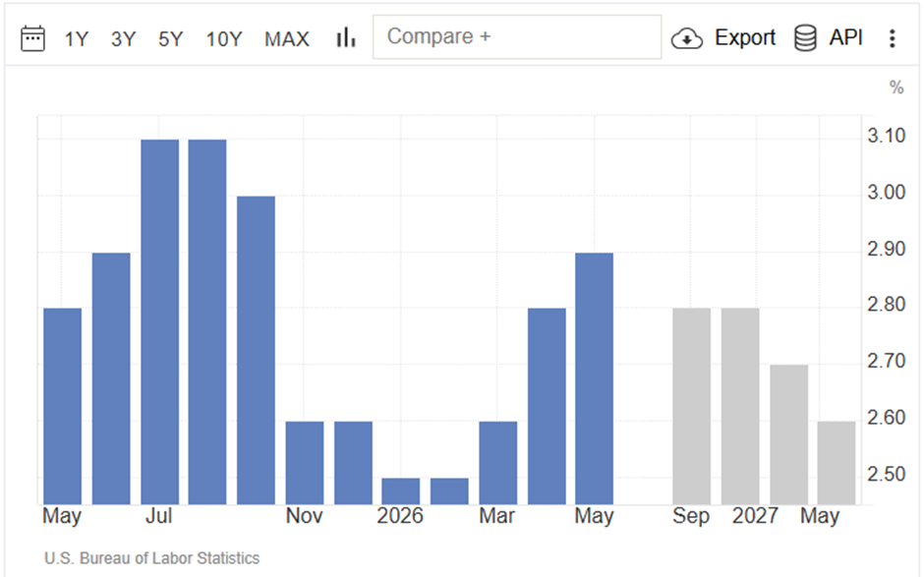Click the 2027 x-axis label
Viewport: 924px width, 577px height.
click(755, 516)
